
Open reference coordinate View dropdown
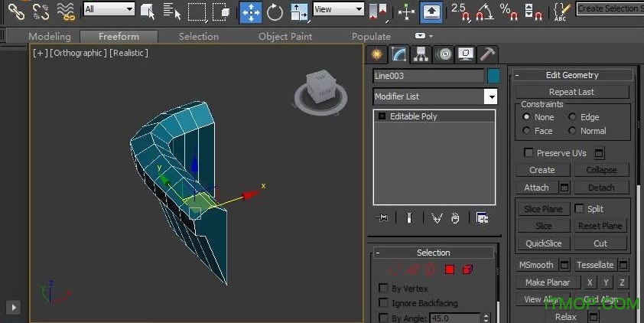click(x=338, y=9)
